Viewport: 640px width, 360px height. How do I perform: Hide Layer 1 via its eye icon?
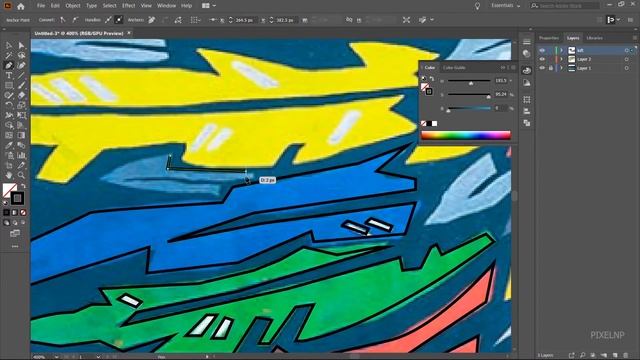(x=542, y=68)
